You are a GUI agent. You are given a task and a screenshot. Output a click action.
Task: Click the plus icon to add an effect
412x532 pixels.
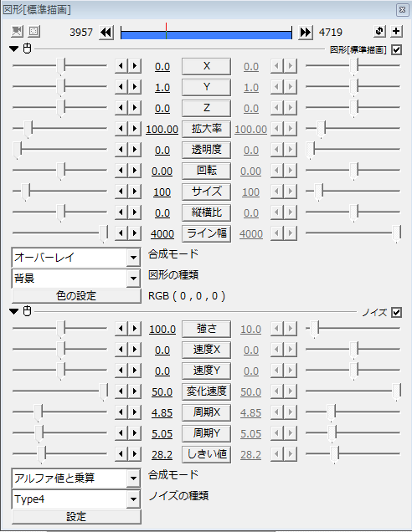click(x=396, y=32)
